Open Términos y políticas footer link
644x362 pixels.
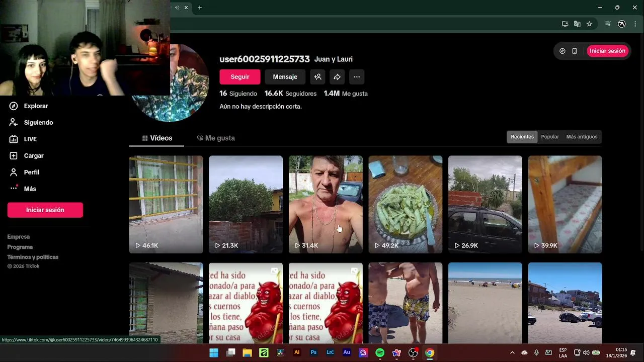(x=33, y=257)
